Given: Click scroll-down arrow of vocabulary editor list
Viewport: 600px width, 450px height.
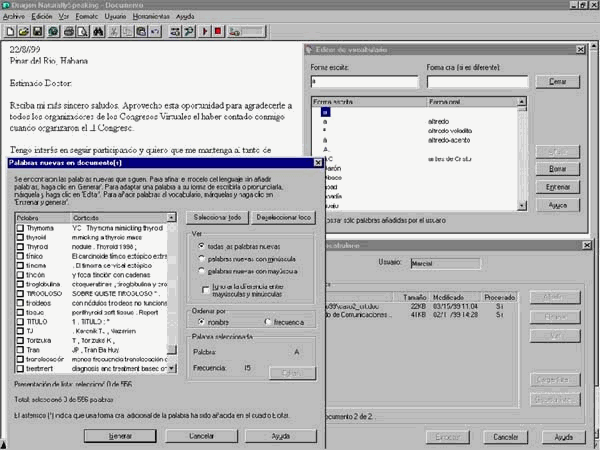Looking at the screenshot, I should (x=522, y=206).
